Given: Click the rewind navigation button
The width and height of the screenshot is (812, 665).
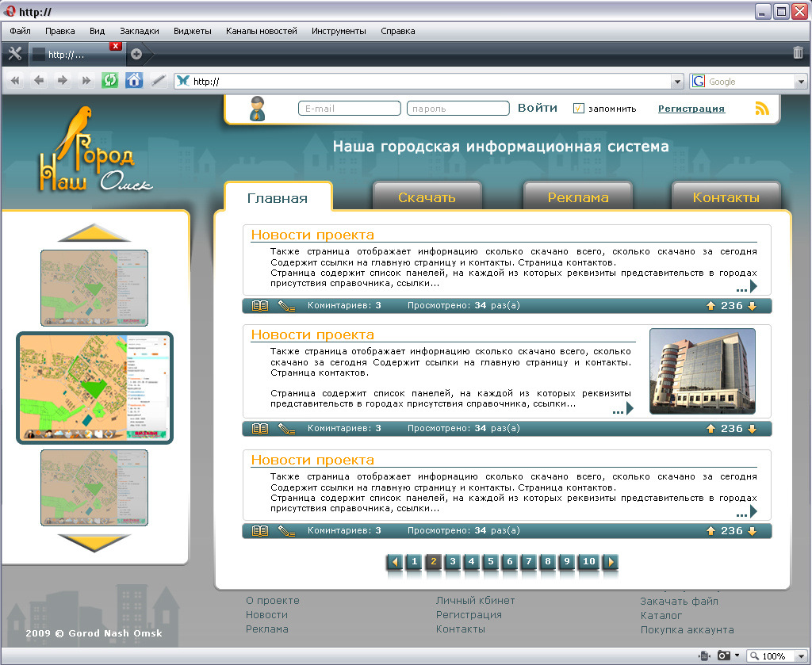Looking at the screenshot, I should 15,81.
